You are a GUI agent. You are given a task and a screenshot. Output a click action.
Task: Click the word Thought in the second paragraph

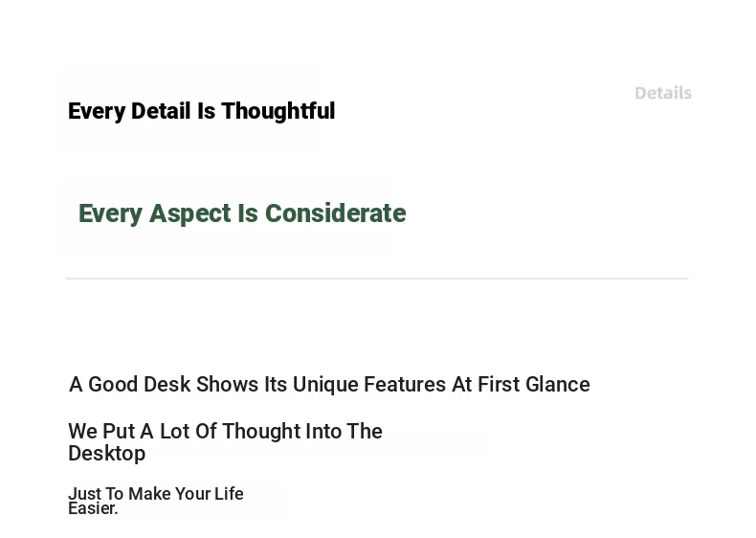(261, 432)
